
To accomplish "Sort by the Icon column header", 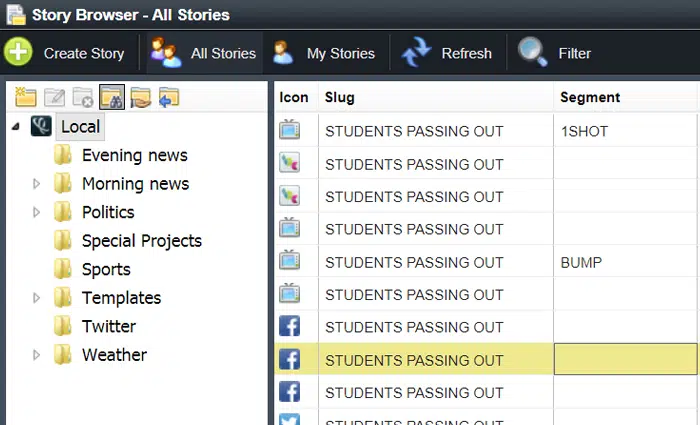I will pyautogui.click(x=294, y=97).
